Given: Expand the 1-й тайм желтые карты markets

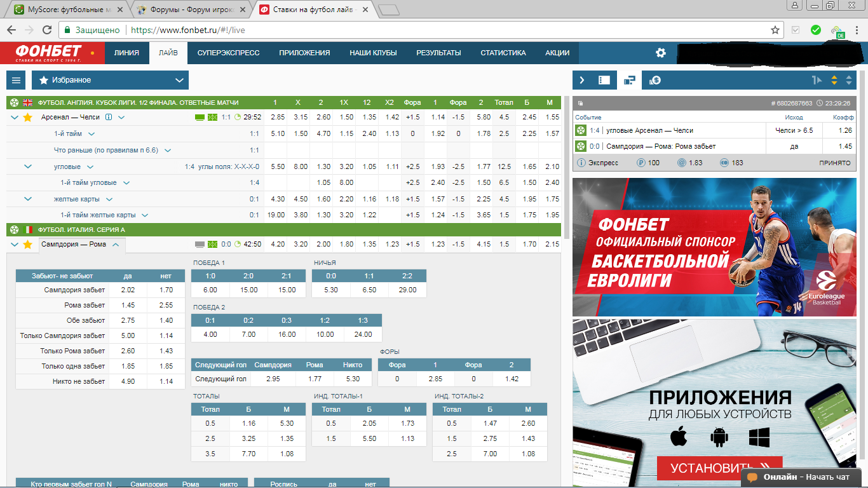Looking at the screenshot, I should tap(145, 215).
